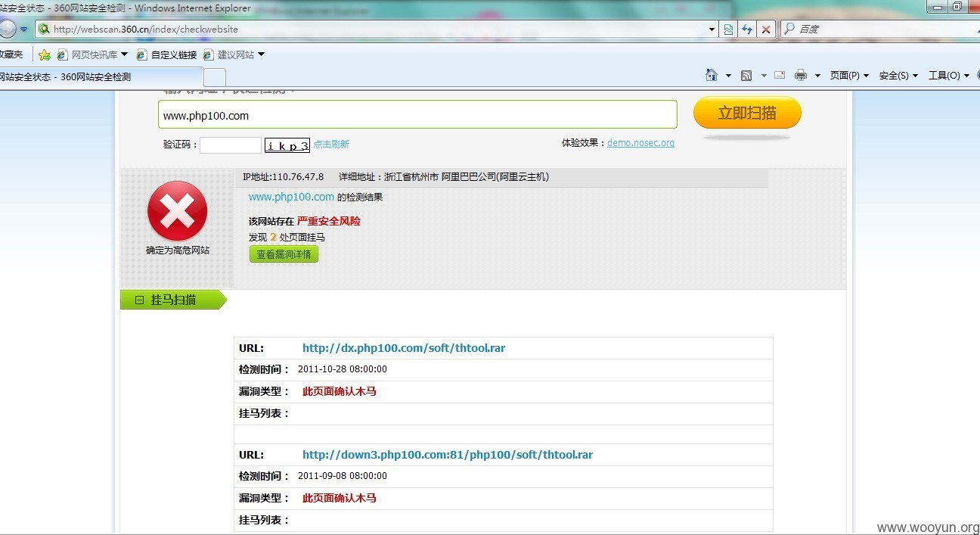
Task: Open the address bar history dropdown
Action: [712, 30]
